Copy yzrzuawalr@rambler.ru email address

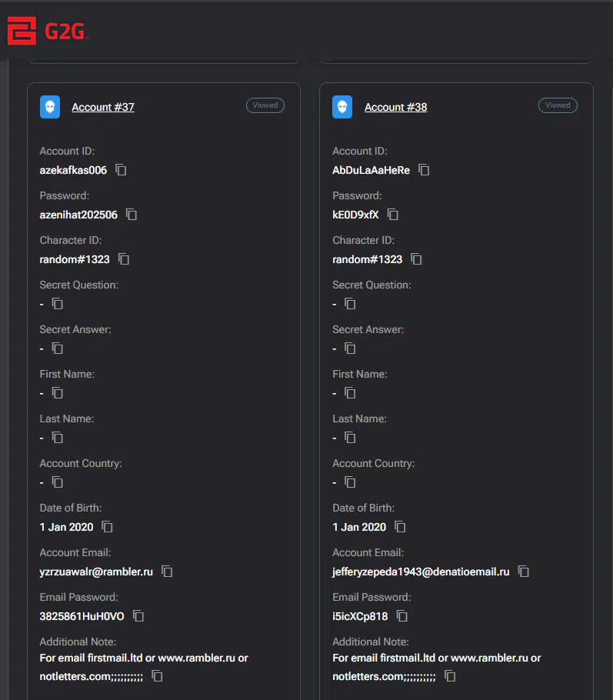click(167, 572)
